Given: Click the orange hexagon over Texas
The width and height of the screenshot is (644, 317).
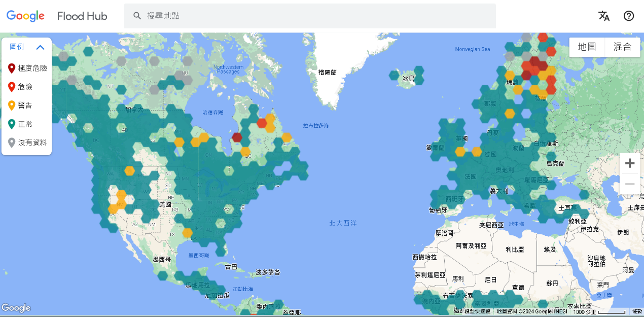Looking at the screenshot, I should tap(187, 233).
